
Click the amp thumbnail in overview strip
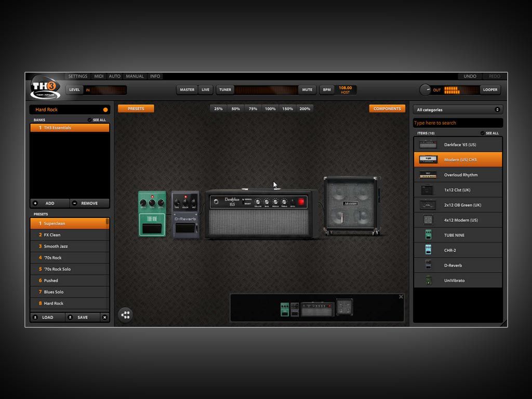[x=317, y=309]
